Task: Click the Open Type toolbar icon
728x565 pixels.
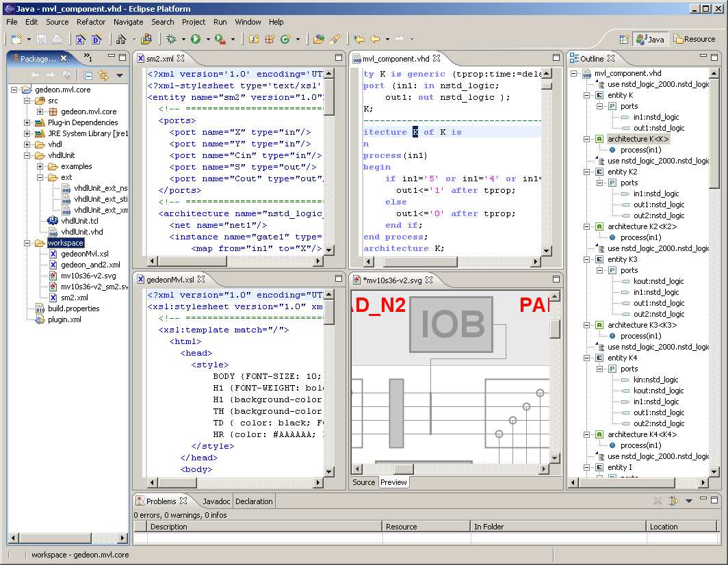Action: pos(319,40)
